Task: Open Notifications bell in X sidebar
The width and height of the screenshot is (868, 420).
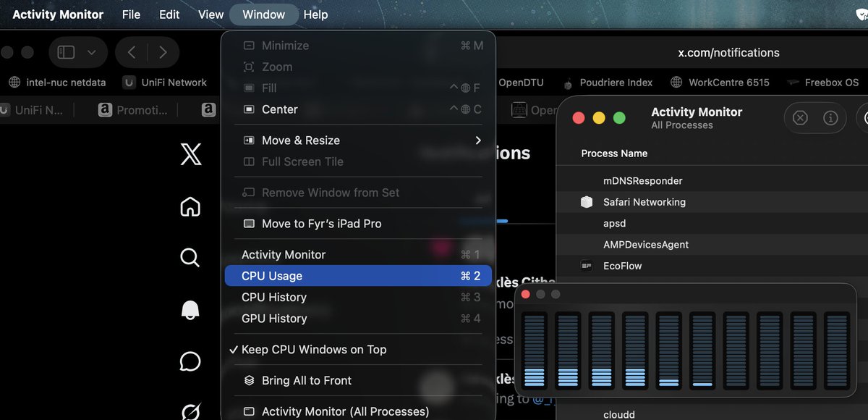Action: pyautogui.click(x=190, y=310)
